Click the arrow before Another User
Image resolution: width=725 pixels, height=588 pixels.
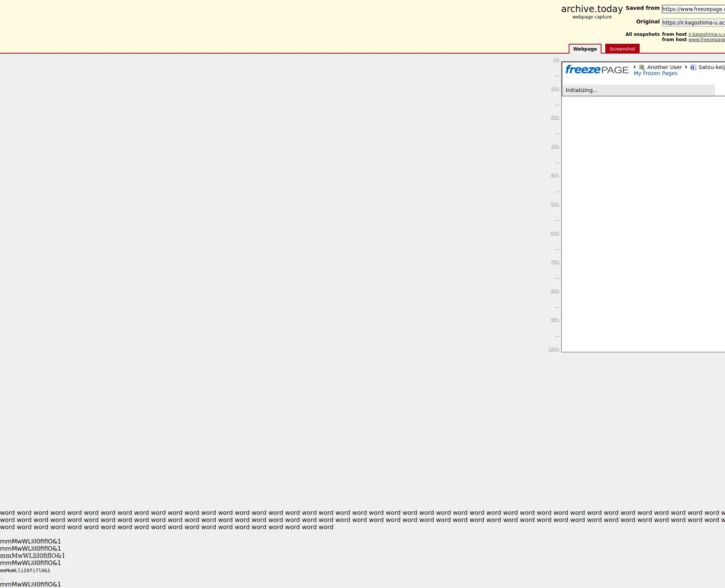coord(635,67)
